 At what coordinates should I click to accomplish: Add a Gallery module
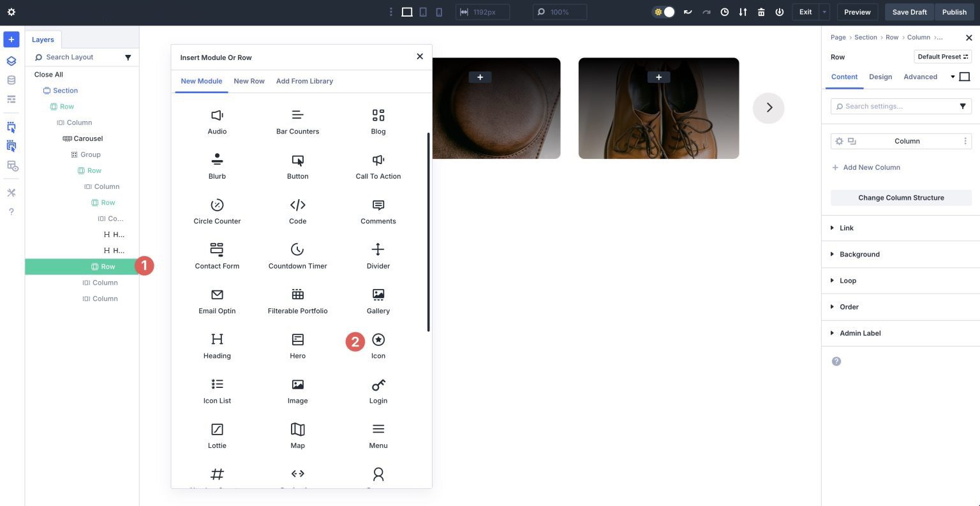(x=378, y=300)
